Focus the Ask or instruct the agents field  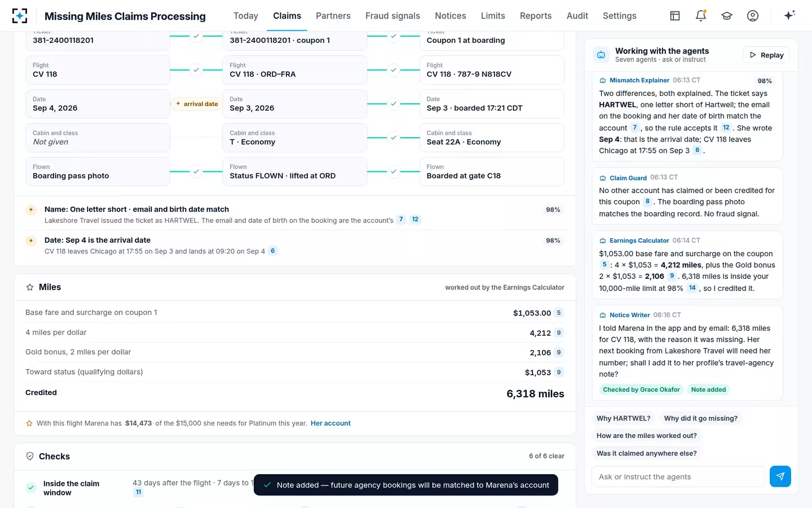(678, 476)
